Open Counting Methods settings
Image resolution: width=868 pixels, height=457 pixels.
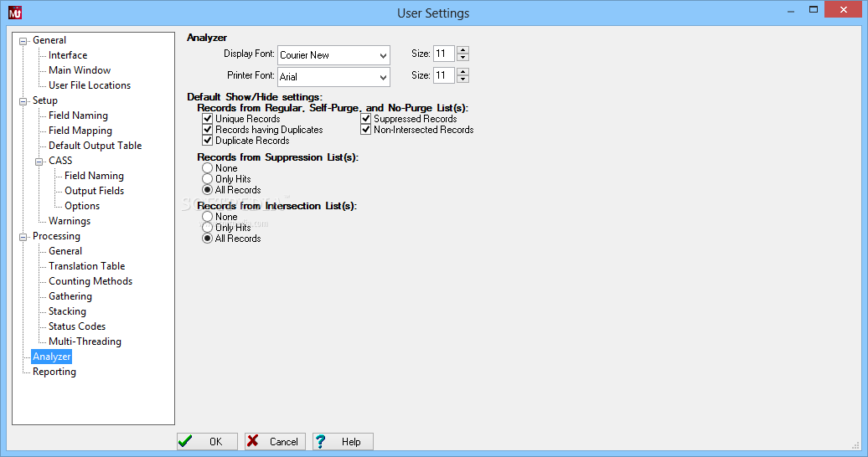coord(90,281)
